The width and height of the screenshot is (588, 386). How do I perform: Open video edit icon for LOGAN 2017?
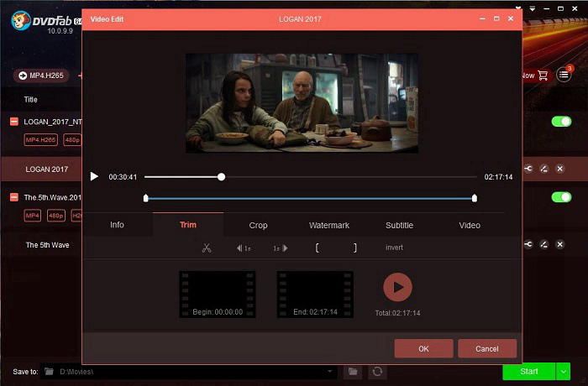point(544,169)
